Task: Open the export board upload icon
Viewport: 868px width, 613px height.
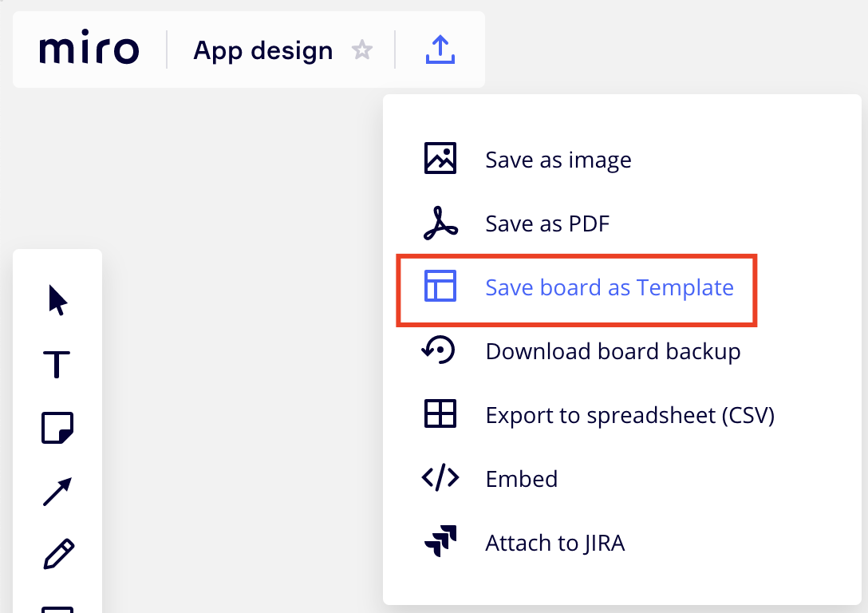Action: pos(440,49)
